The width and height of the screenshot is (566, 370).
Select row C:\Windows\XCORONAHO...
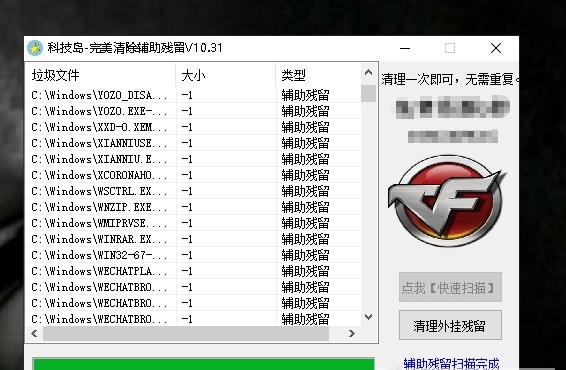pos(193,175)
